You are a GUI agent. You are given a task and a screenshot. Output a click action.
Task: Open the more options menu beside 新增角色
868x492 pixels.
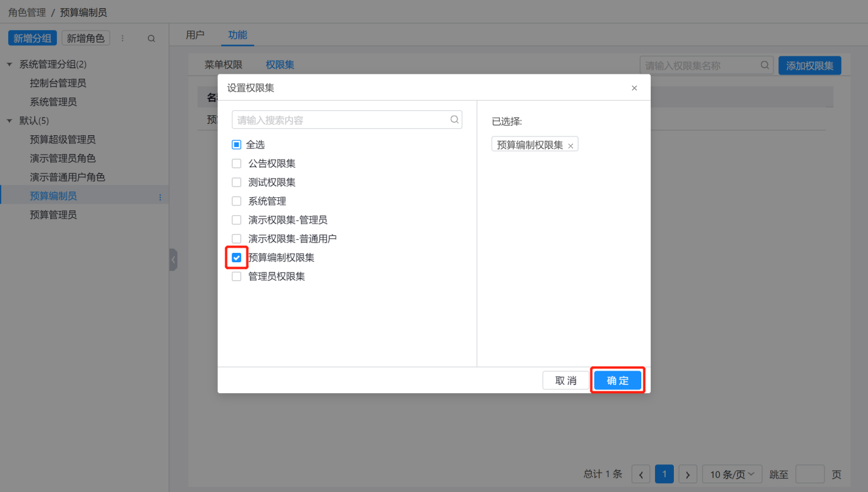(x=123, y=39)
